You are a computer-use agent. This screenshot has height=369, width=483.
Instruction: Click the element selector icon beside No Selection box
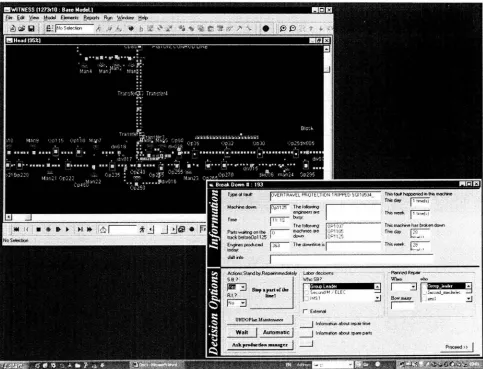point(49,29)
